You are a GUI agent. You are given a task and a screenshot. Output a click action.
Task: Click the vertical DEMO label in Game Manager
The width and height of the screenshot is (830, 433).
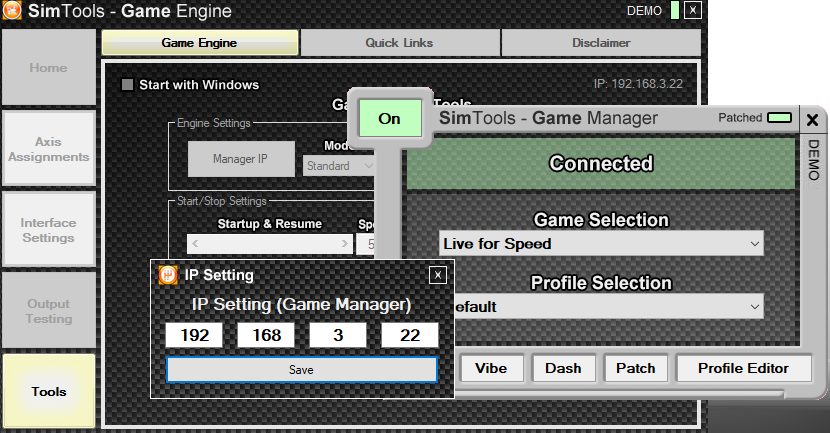[x=814, y=159]
